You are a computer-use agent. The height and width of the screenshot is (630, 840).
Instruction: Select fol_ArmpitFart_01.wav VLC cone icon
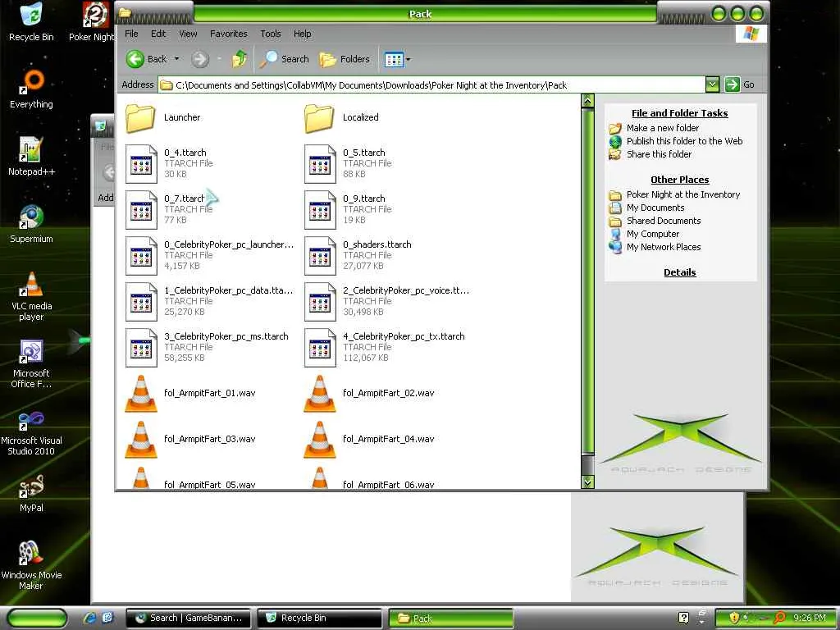tap(141, 394)
